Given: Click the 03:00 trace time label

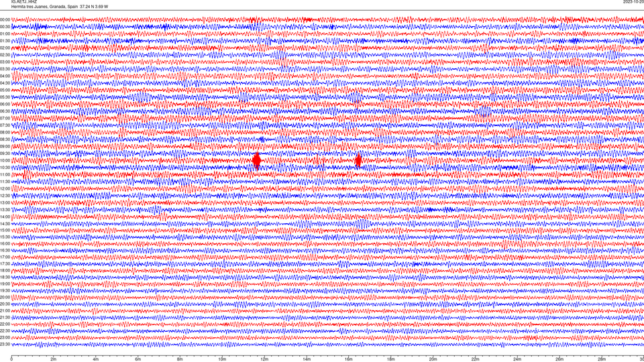Looking at the screenshot, I should click(5, 62).
